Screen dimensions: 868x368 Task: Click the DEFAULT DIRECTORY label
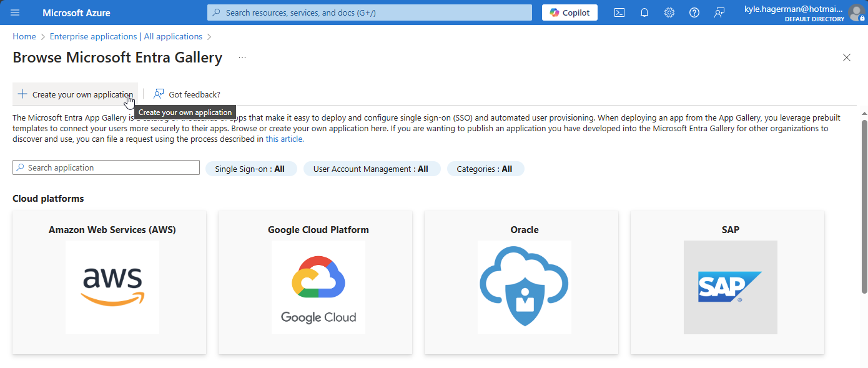(814, 19)
